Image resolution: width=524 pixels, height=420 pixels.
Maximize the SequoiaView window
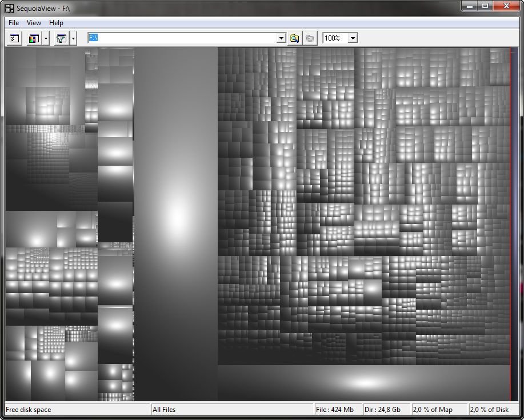[485, 6]
